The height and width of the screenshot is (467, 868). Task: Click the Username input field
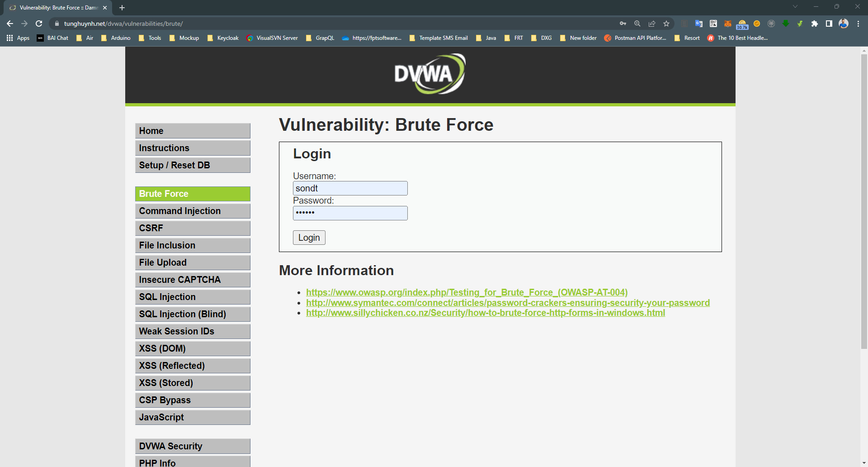[350, 188]
